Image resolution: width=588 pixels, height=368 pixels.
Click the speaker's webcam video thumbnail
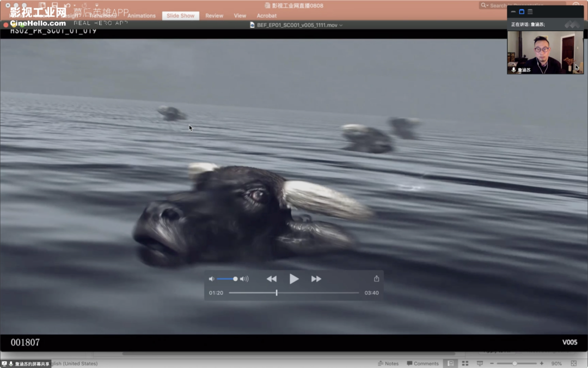tap(545, 52)
